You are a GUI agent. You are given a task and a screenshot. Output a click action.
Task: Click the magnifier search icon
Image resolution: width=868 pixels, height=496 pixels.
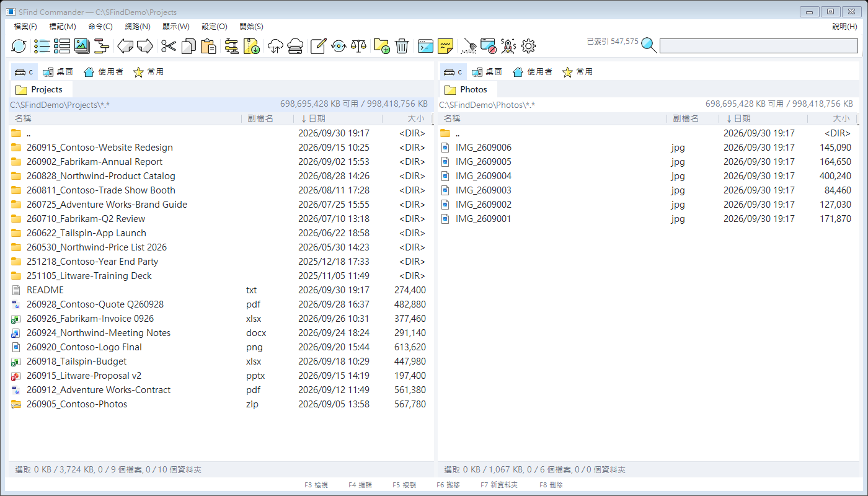click(x=649, y=45)
